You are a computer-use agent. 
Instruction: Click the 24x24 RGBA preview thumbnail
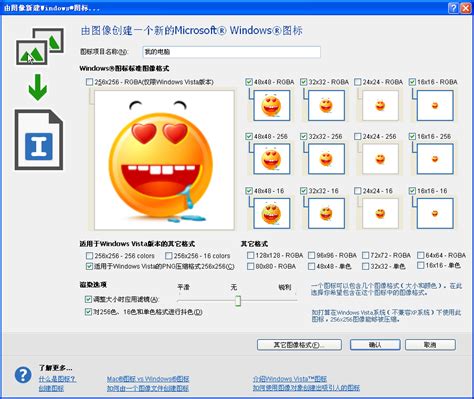tap(380, 106)
